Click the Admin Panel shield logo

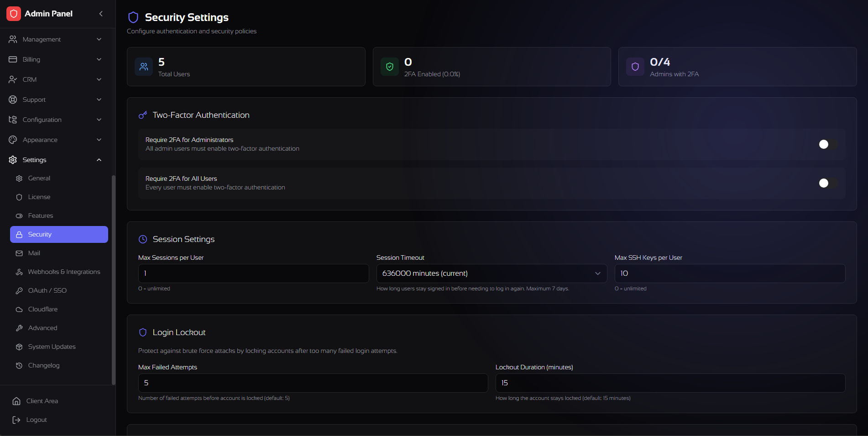(x=14, y=14)
